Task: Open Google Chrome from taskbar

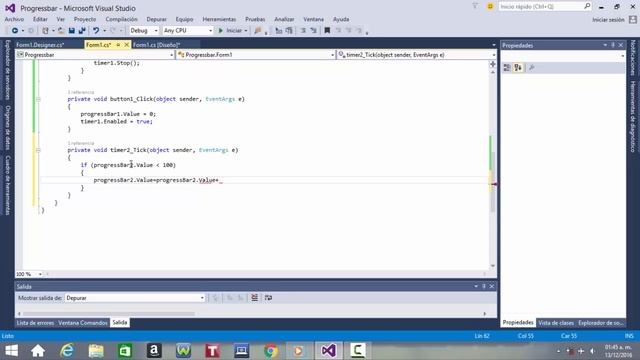Action: pyautogui.click(x=270, y=351)
